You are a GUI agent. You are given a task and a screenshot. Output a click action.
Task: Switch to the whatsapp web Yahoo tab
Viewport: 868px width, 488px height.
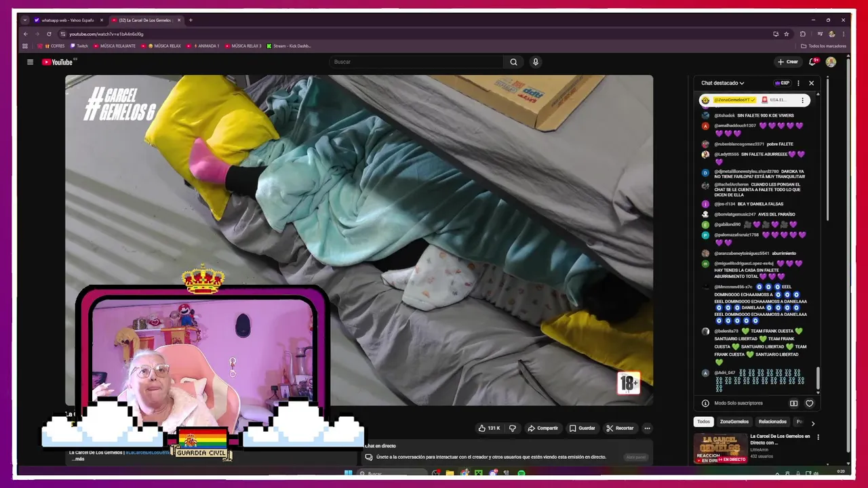(69, 20)
